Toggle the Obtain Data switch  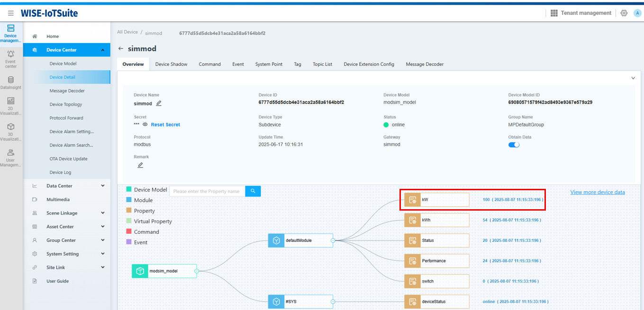514,145
